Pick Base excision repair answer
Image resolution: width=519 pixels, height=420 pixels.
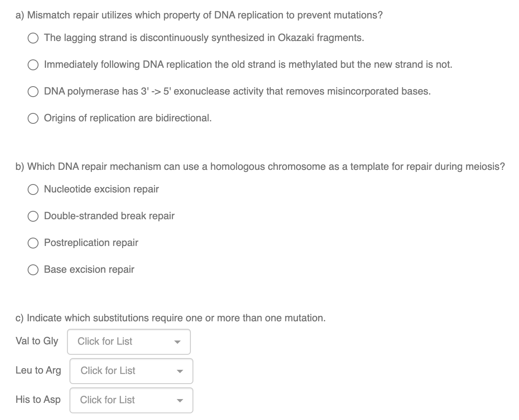(33, 270)
